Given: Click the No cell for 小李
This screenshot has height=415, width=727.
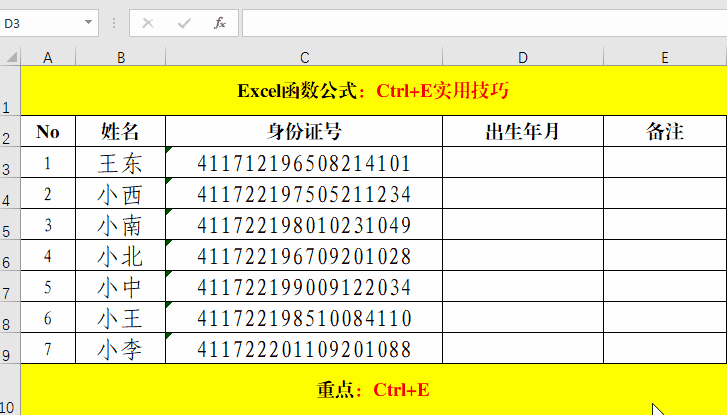Looking at the screenshot, I should coord(48,348).
